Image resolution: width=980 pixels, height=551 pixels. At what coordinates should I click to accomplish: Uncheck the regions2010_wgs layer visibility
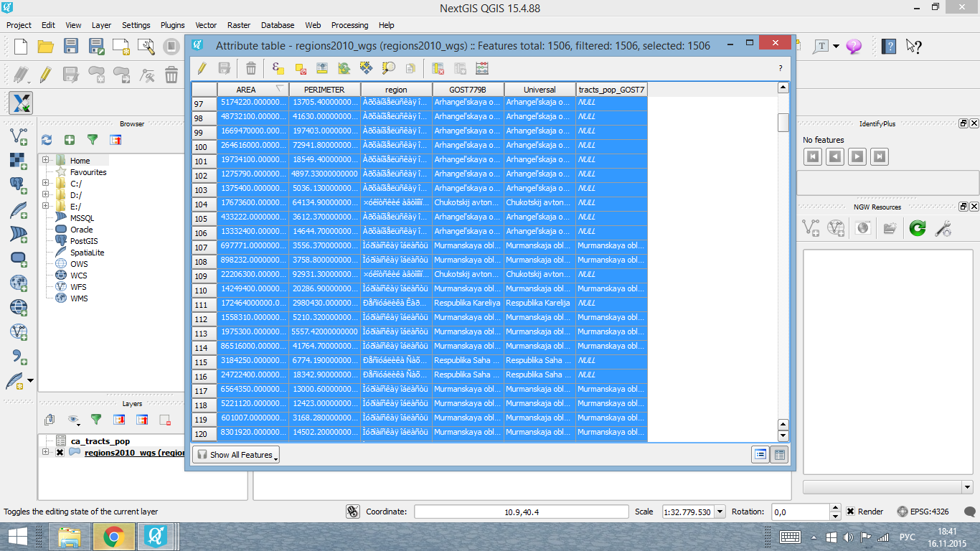(x=60, y=452)
